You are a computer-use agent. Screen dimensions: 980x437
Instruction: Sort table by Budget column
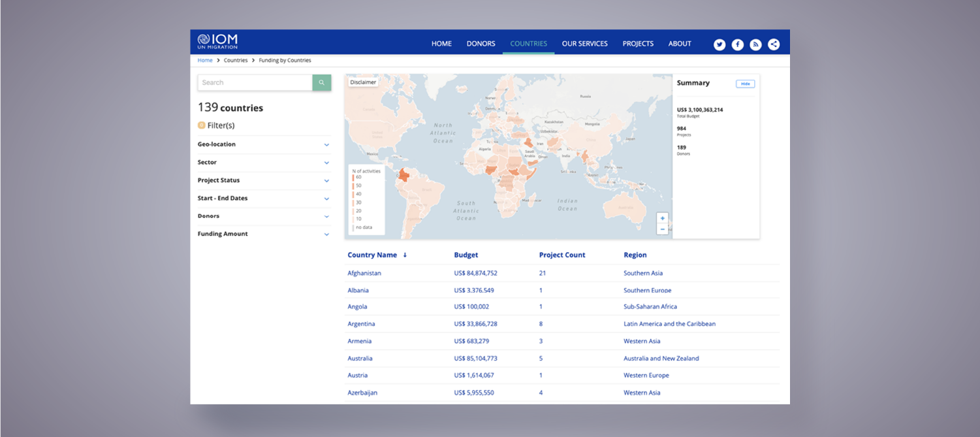pyautogui.click(x=466, y=255)
